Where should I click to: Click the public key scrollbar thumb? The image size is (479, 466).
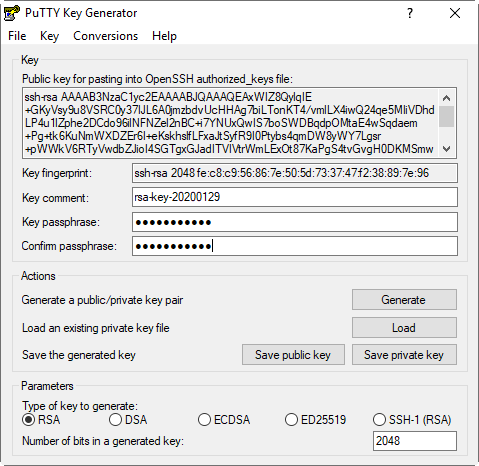pos(446,116)
